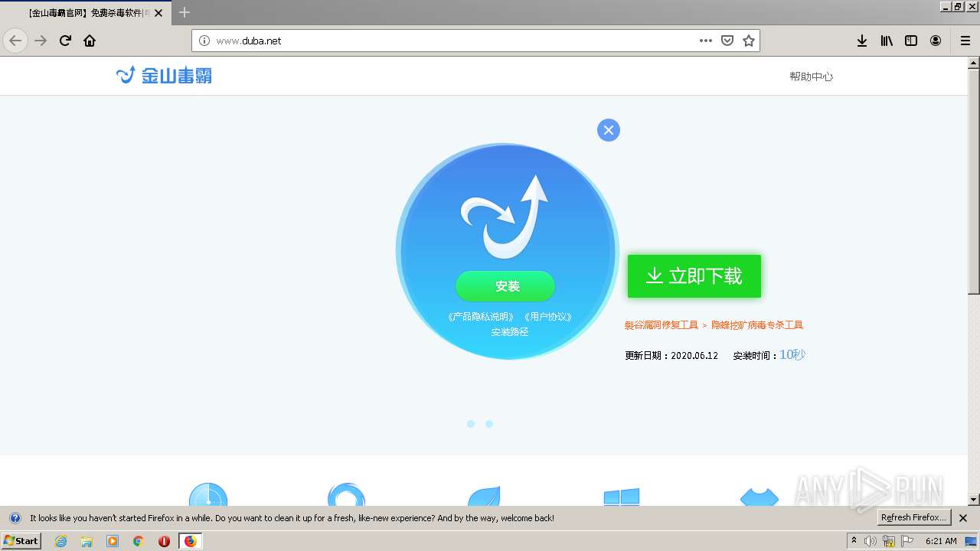The image size is (980, 551).
Task: Open page actions three-dot menu
Action: [x=706, y=41]
